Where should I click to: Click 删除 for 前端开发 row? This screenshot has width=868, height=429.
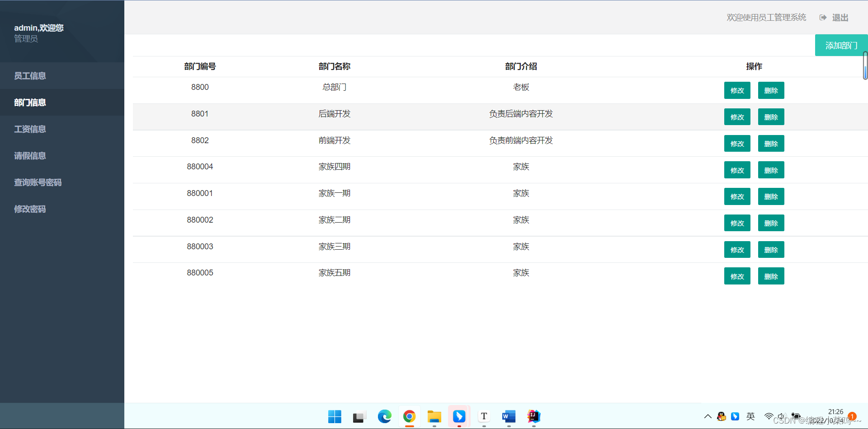pyautogui.click(x=771, y=144)
